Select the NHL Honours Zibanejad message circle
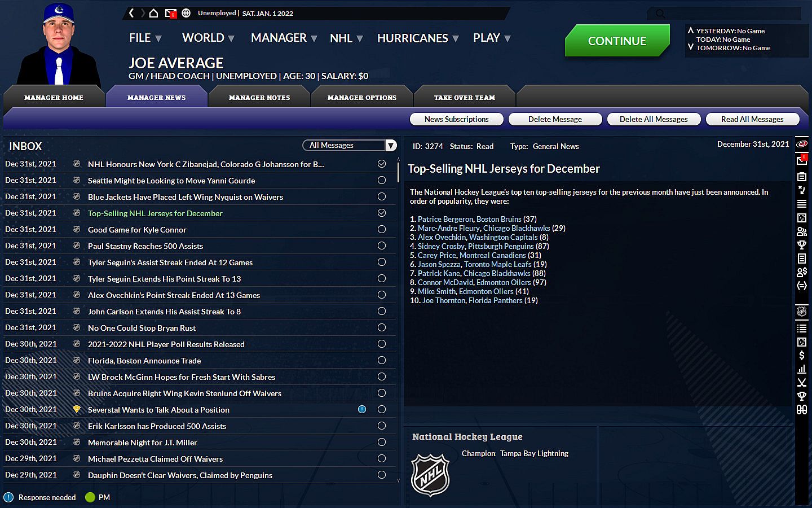This screenshot has width=812, height=508. click(382, 164)
